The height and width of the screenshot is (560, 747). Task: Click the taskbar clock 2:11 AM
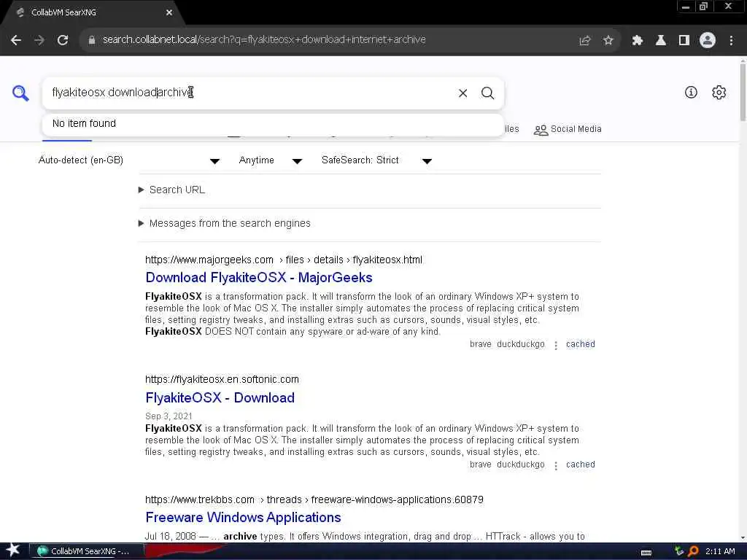(x=720, y=551)
